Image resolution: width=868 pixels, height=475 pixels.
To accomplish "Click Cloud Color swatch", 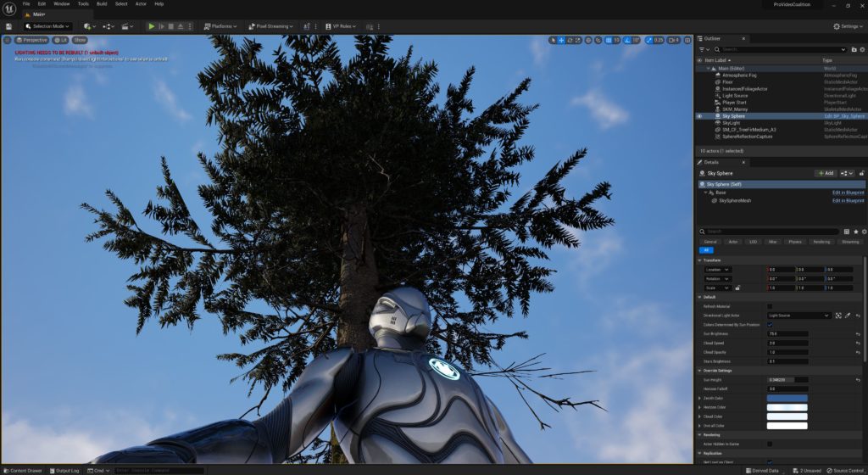I will point(787,416).
